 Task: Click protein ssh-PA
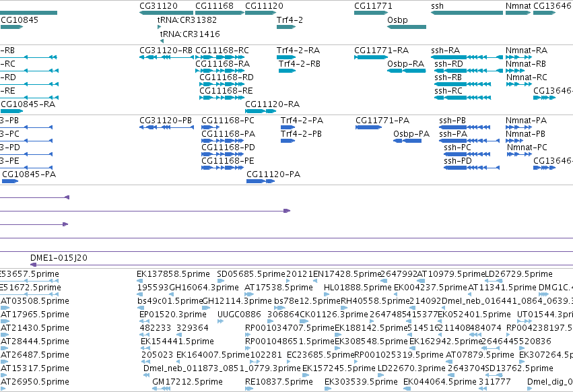coord(453,134)
